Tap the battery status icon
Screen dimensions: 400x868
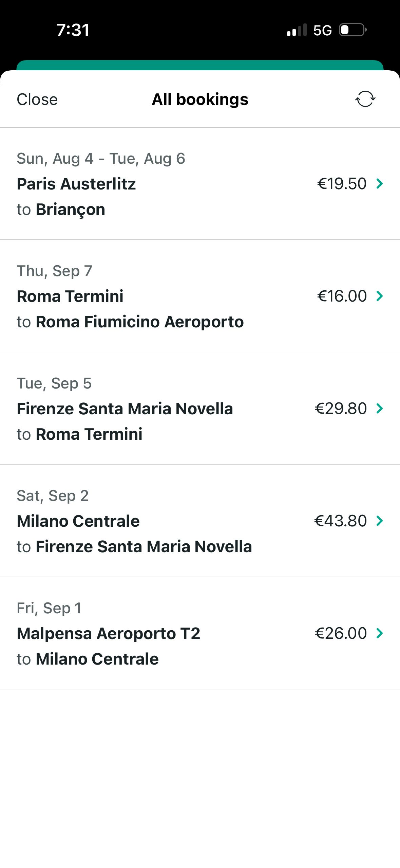point(353,30)
